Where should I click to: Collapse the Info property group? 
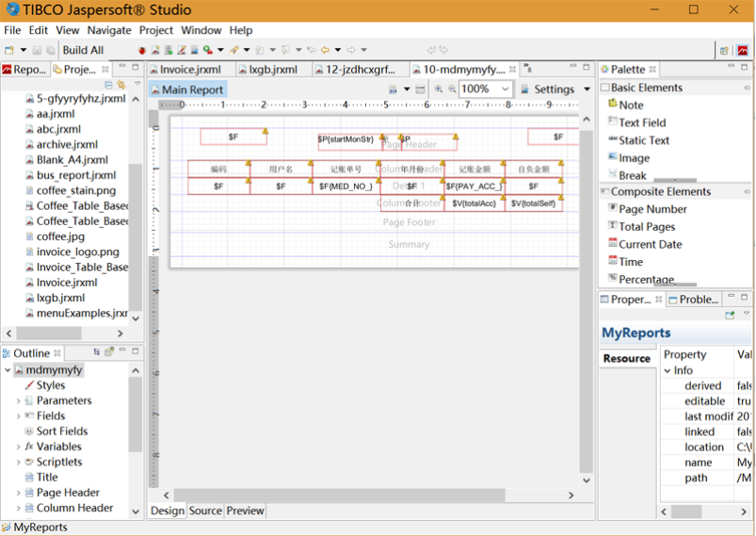tap(666, 370)
